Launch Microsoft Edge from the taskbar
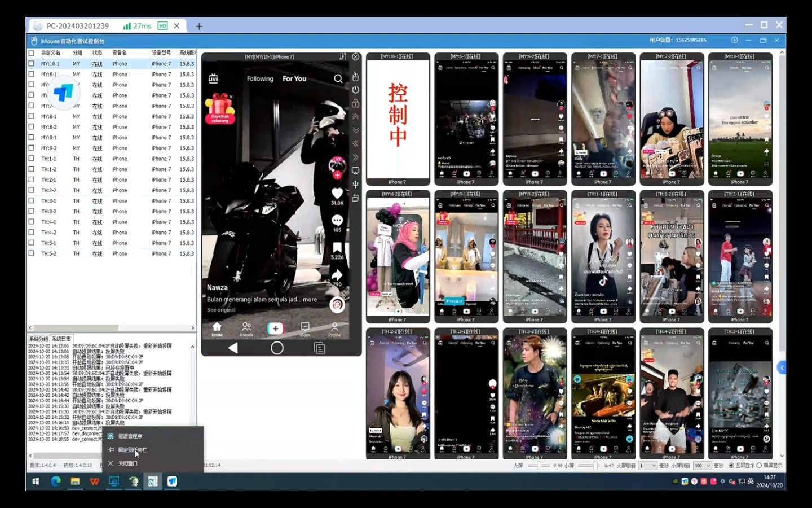This screenshot has height=508, width=812. [56, 481]
